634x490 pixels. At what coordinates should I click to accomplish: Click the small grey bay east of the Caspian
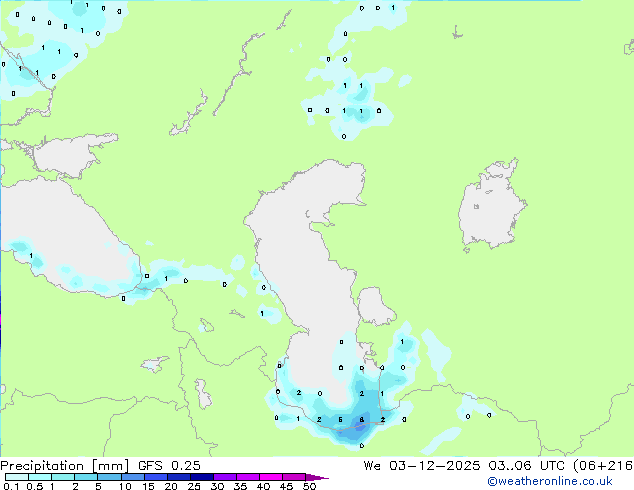tap(374, 306)
